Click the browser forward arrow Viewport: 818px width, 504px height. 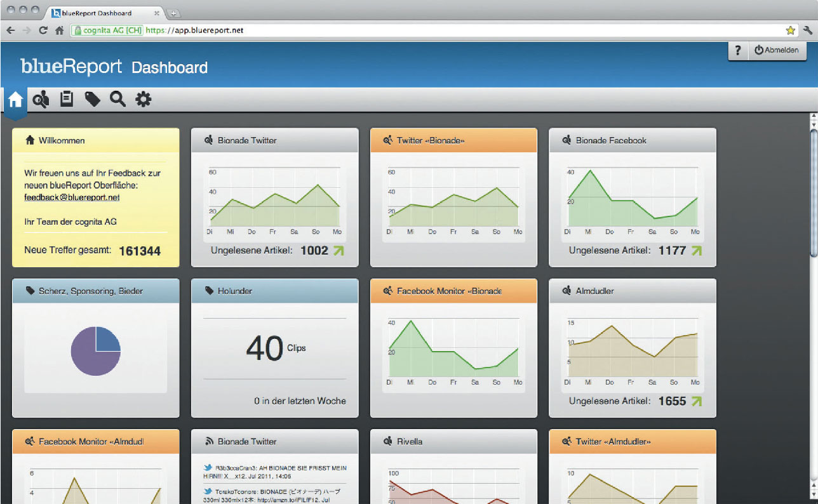coord(27,30)
